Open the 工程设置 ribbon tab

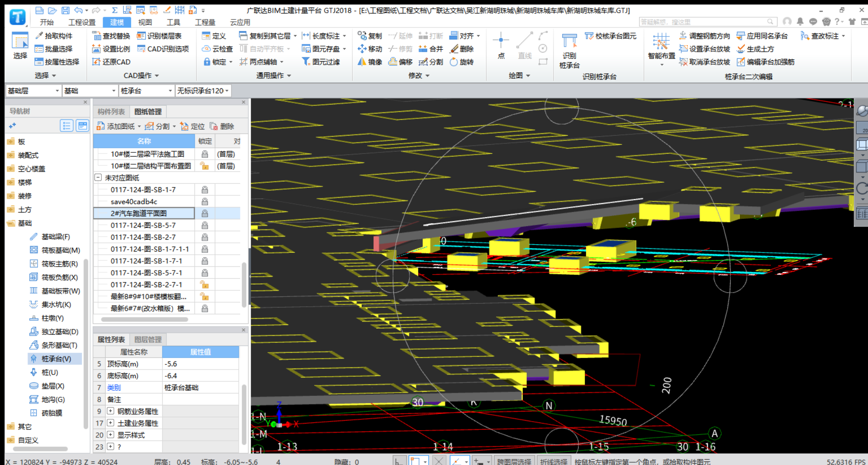82,22
